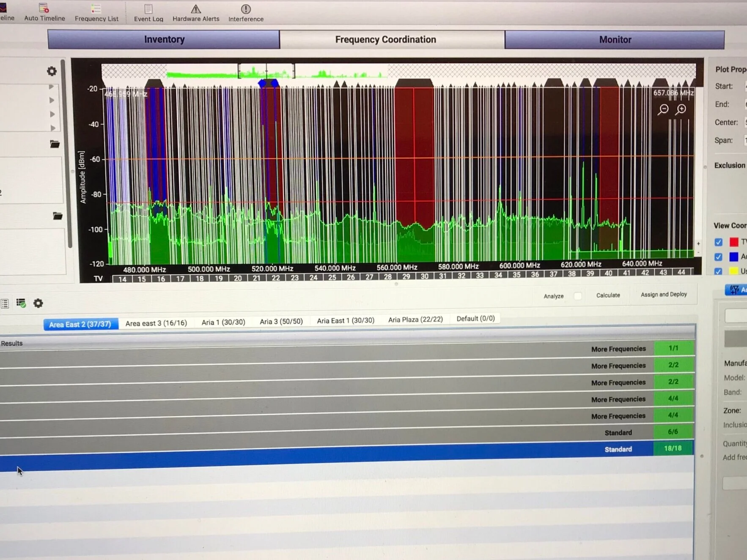Click the upper folder icon in left sidebar
747x560 pixels.
(x=55, y=144)
